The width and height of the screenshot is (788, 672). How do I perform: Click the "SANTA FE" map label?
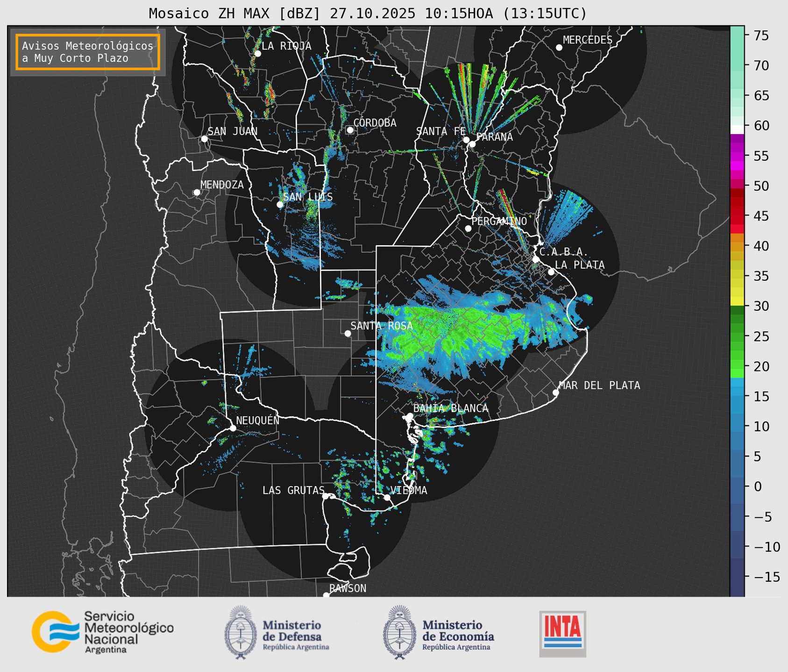pos(441,131)
